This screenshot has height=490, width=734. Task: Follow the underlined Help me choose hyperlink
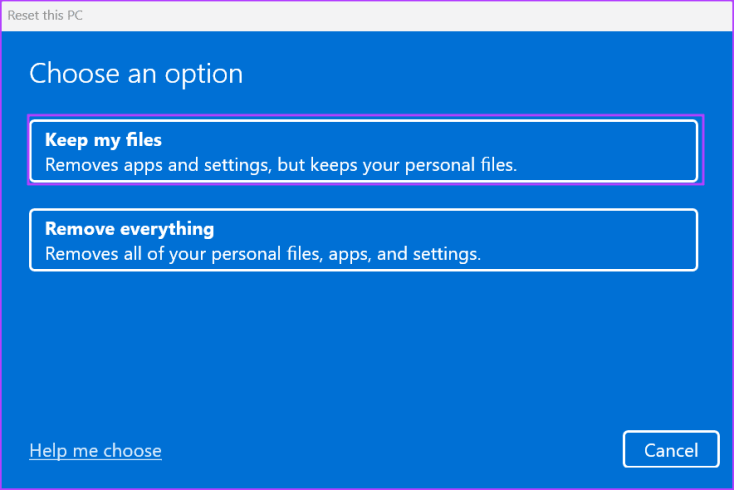click(95, 450)
